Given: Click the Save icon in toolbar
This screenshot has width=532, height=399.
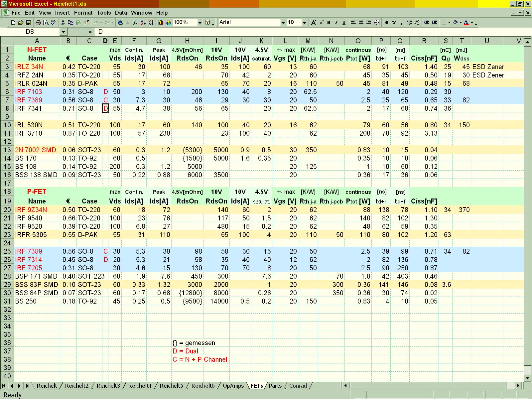Looking at the screenshot, I should click(29, 23).
